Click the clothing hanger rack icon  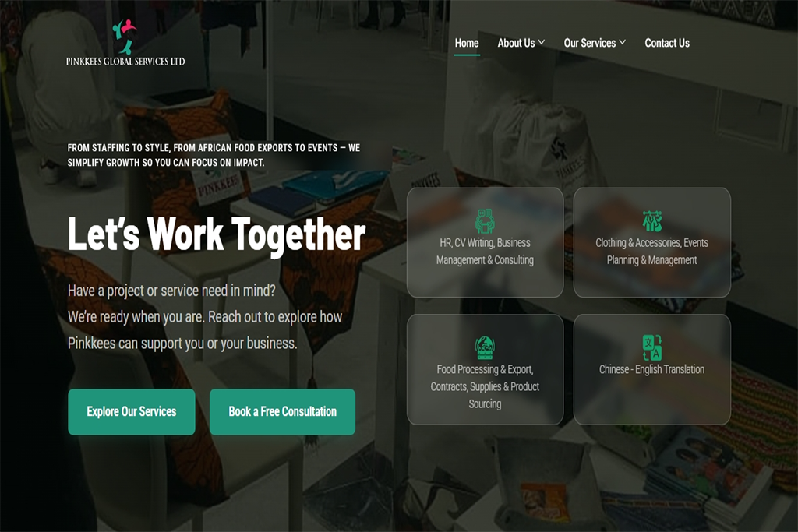click(652, 220)
